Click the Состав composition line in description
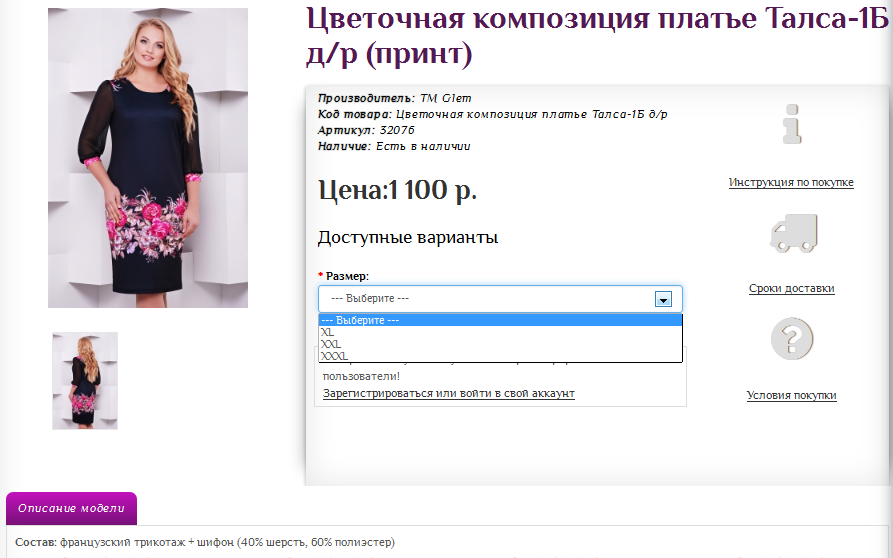The width and height of the screenshot is (893, 558). 205,542
